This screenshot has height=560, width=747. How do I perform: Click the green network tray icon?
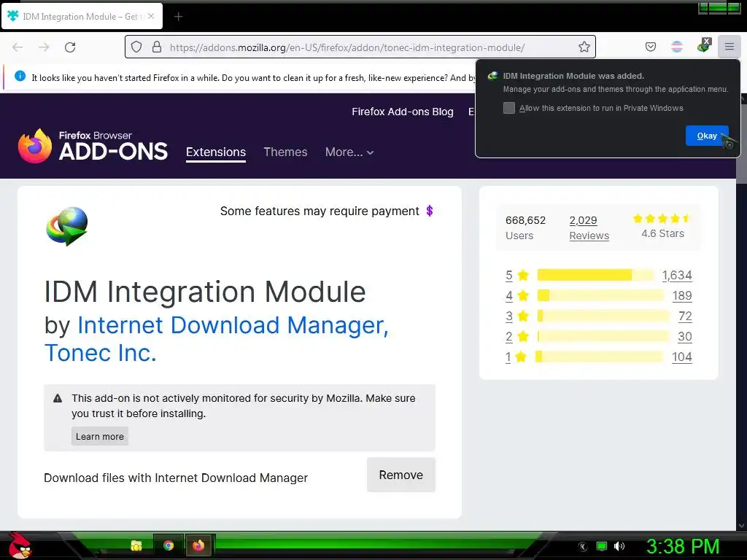click(602, 546)
